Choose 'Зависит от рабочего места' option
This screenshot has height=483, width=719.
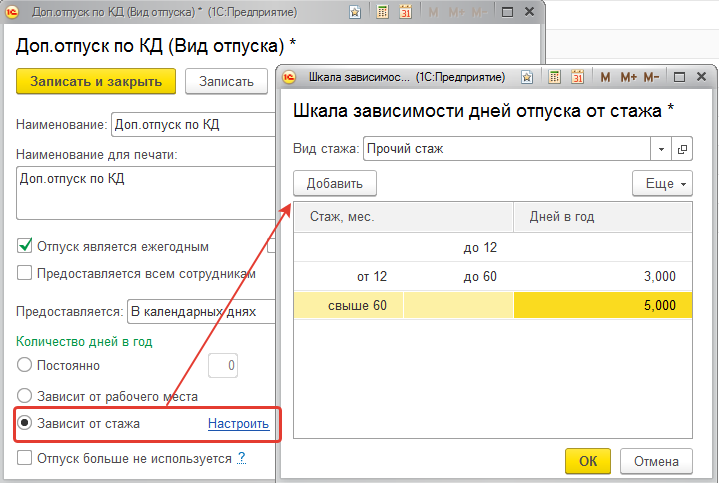[x=25, y=396]
